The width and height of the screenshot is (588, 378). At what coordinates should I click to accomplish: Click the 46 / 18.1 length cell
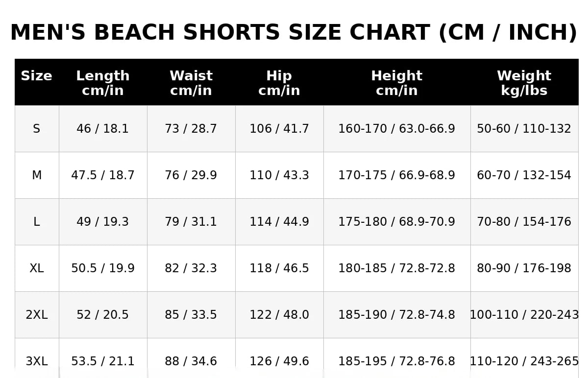pyautogui.click(x=103, y=129)
